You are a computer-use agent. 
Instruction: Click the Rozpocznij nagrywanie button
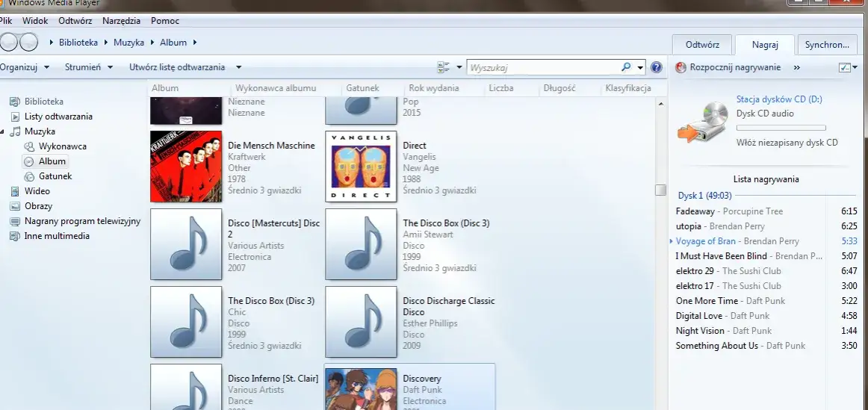[x=734, y=67]
